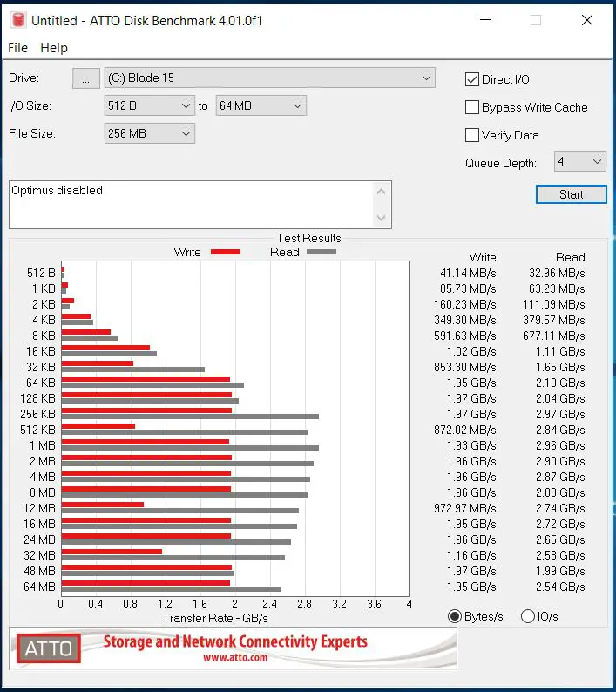
Task: Open the Help menu
Action: tap(54, 48)
